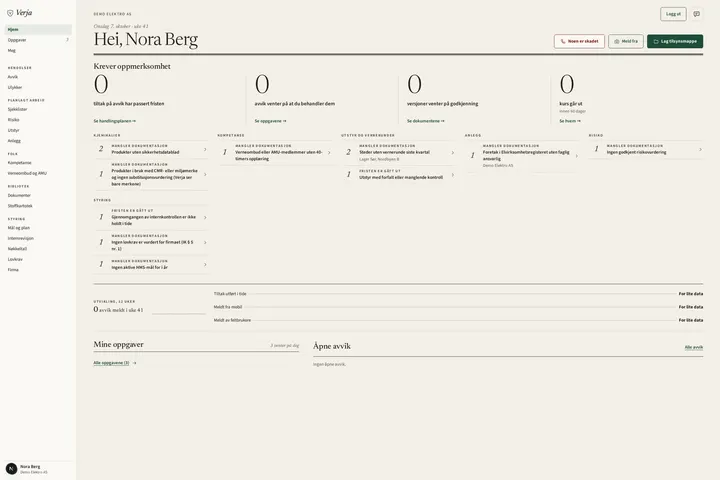Open Internrevisjon in the sidebar

21,238
